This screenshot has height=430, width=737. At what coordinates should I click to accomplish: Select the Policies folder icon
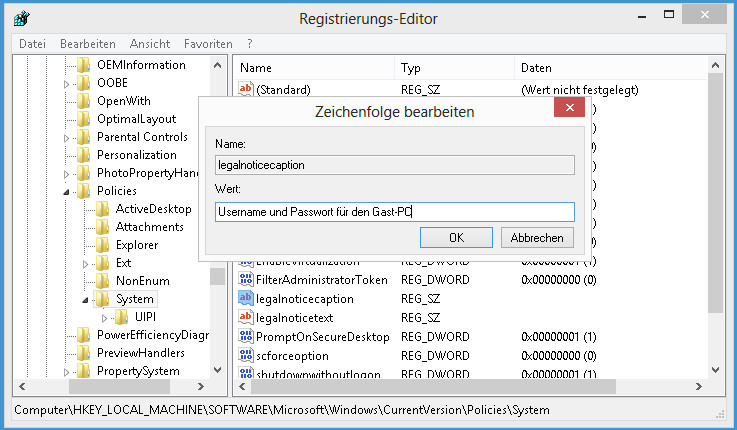[x=84, y=191]
